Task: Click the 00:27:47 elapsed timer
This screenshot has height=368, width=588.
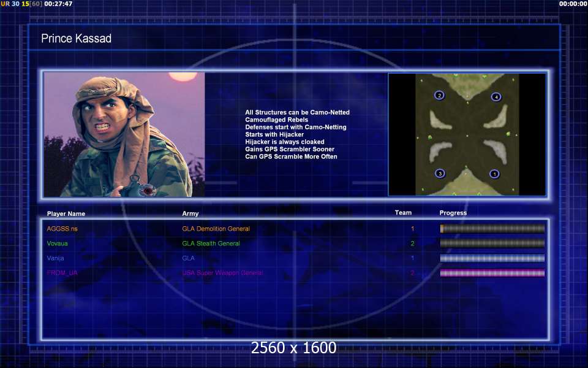Action: 58,4
